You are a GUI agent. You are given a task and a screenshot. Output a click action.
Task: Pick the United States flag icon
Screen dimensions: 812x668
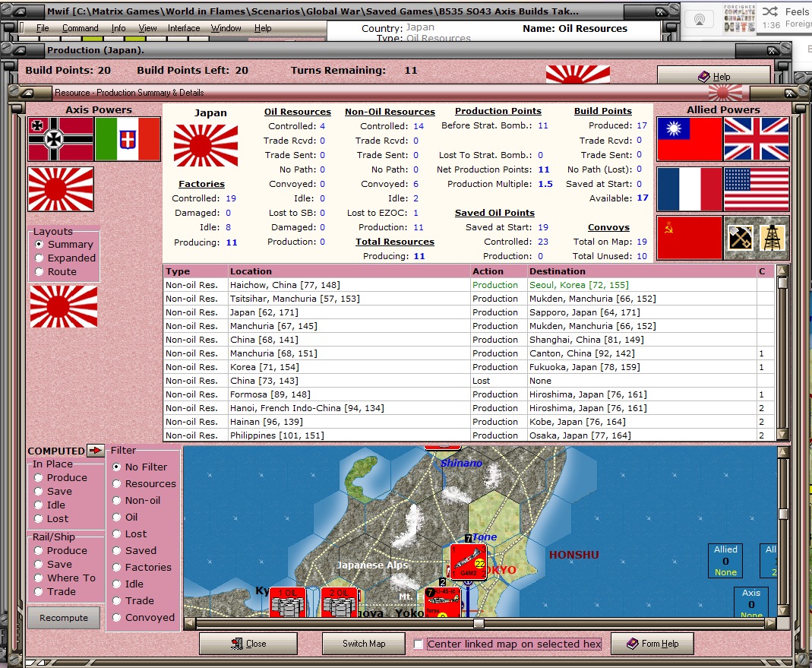point(756,189)
